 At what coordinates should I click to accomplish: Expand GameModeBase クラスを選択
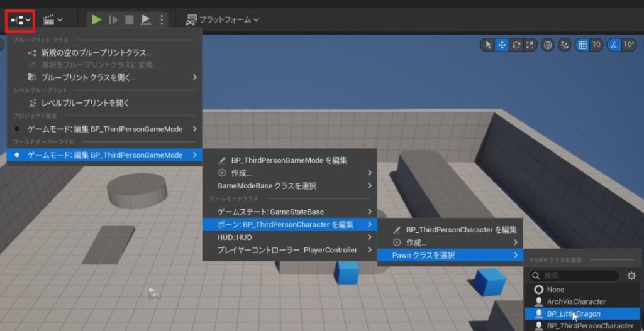point(289,186)
